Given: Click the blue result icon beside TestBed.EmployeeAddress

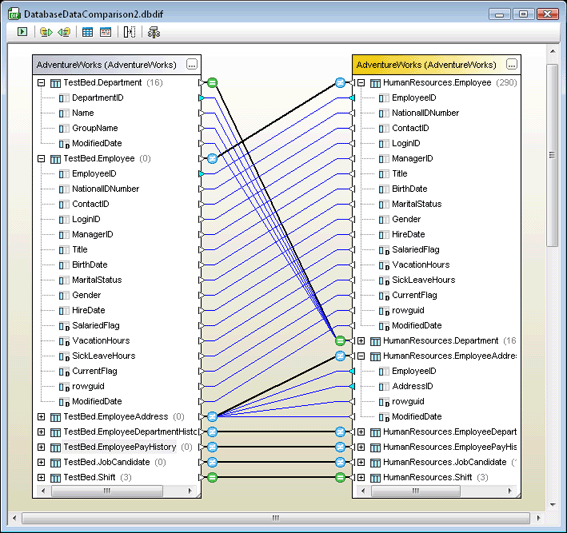Looking at the screenshot, I should (x=212, y=417).
